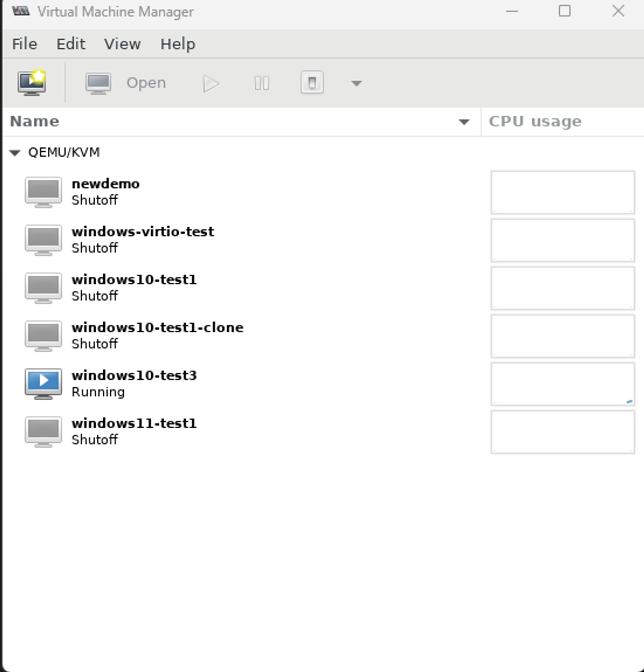Select windows10-test1 VM monitor icon
The width and height of the screenshot is (644, 672).
coord(43,287)
